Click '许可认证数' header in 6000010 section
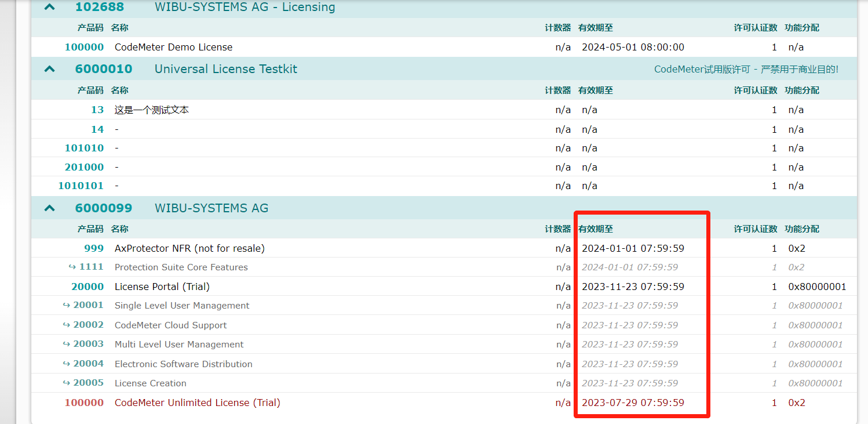The height and width of the screenshot is (424, 868). (x=756, y=90)
